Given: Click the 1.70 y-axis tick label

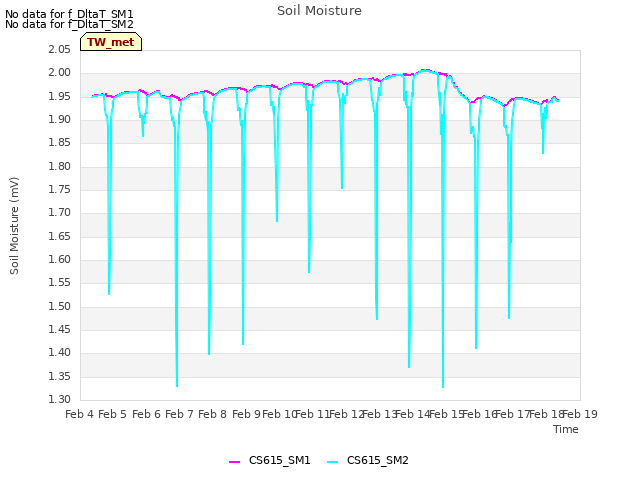Looking at the screenshot, I should (59, 213).
